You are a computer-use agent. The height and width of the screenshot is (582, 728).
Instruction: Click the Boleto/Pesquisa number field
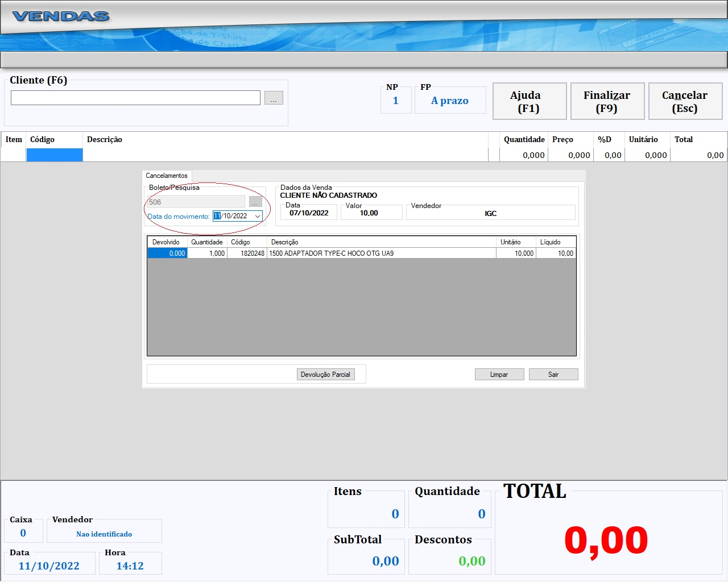(196, 202)
